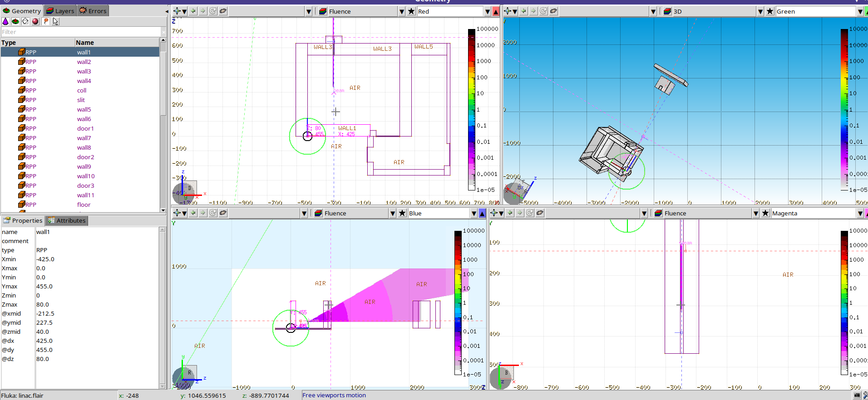The width and height of the screenshot is (868, 400).
Task: Click the layers icon next to 3D label
Action: coord(667,11)
